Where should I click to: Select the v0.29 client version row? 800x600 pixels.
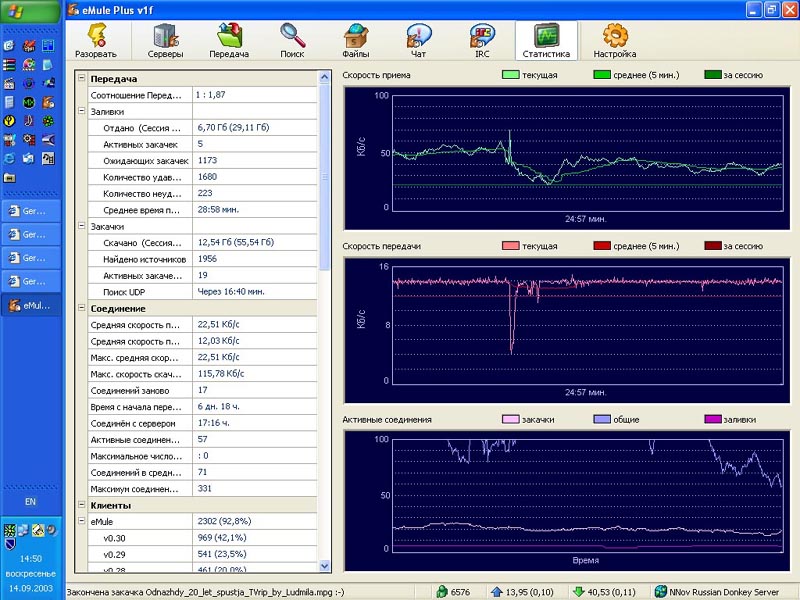click(203, 554)
